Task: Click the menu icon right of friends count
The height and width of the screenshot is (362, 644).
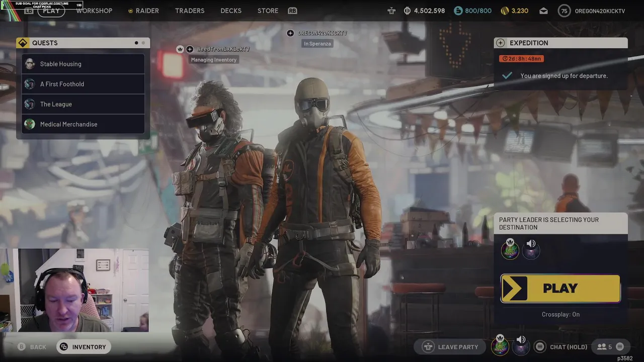Action: click(620, 347)
